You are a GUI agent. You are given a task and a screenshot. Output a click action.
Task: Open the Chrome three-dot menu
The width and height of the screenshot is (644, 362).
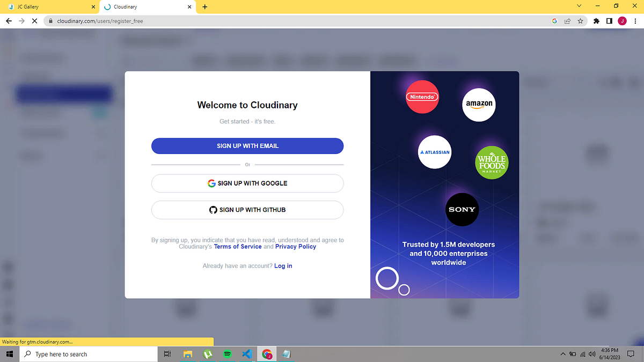(635, 20)
